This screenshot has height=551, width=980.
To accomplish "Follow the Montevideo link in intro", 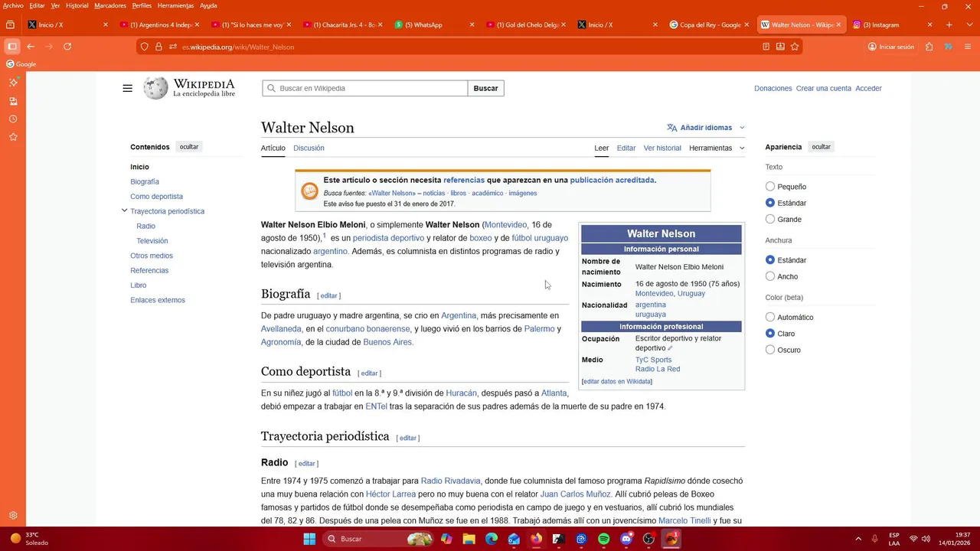I will [x=505, y=225].
